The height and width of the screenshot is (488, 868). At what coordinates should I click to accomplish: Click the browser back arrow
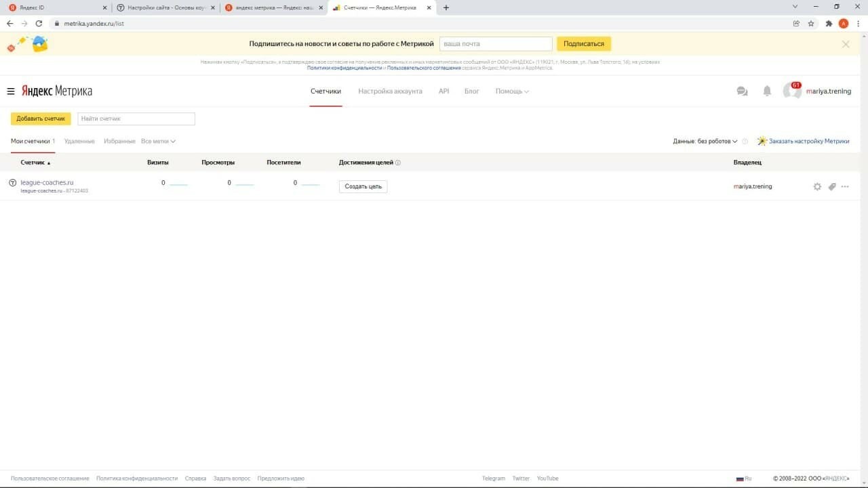point(9,23)
